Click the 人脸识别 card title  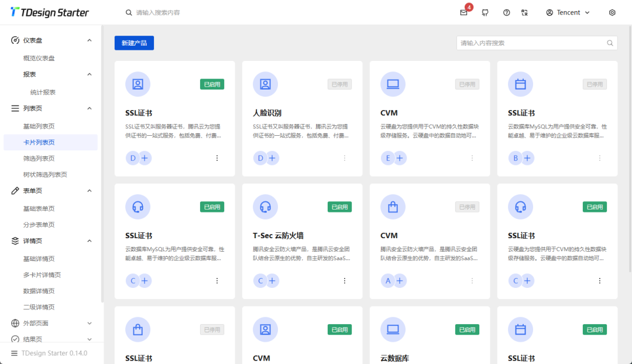pyautogui.click(x=267, y=113)
